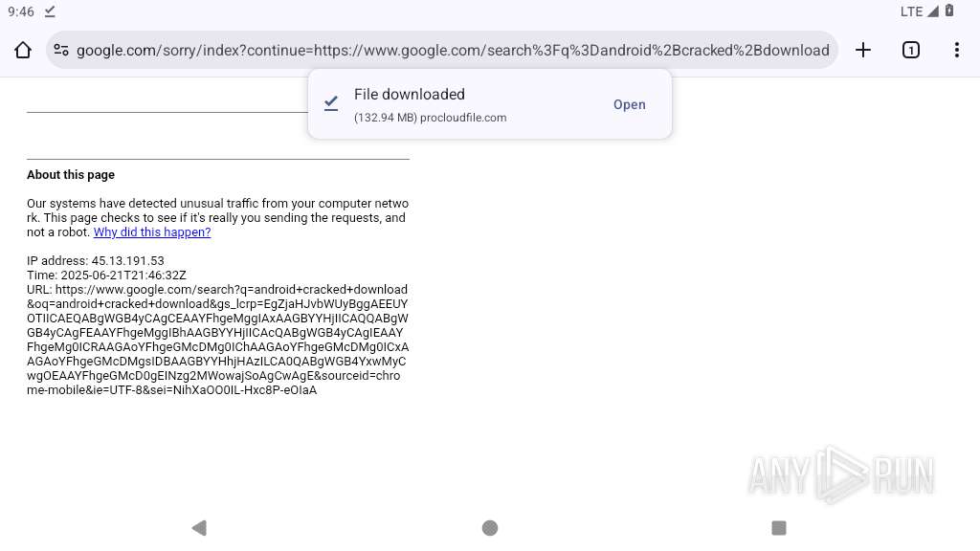Tap the battery icon in status bar

click(x=948, y=11)
